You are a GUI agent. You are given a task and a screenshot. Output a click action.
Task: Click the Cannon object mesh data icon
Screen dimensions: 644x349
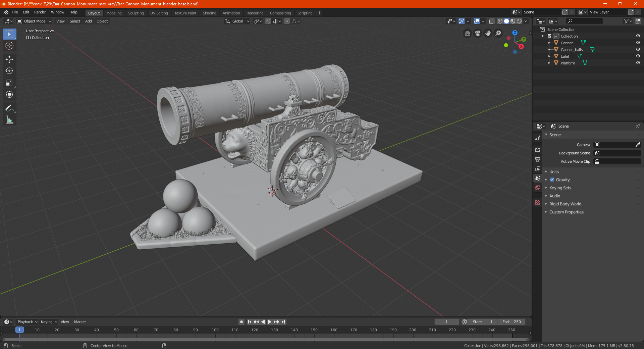coord(583,43)
